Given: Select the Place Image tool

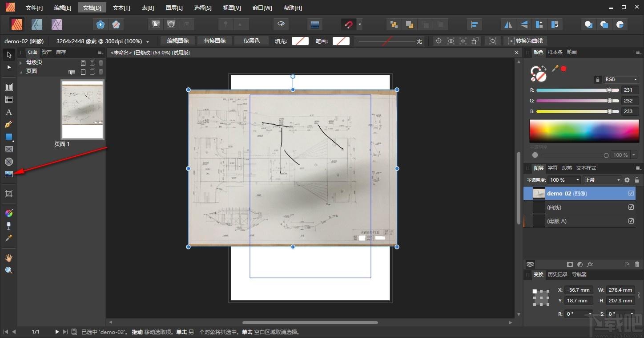Looking at the screenshot, I should [8, 174].
